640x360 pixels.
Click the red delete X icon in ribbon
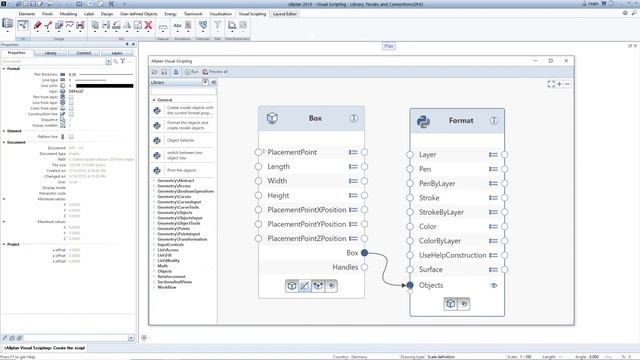click(x=149, y=25)
